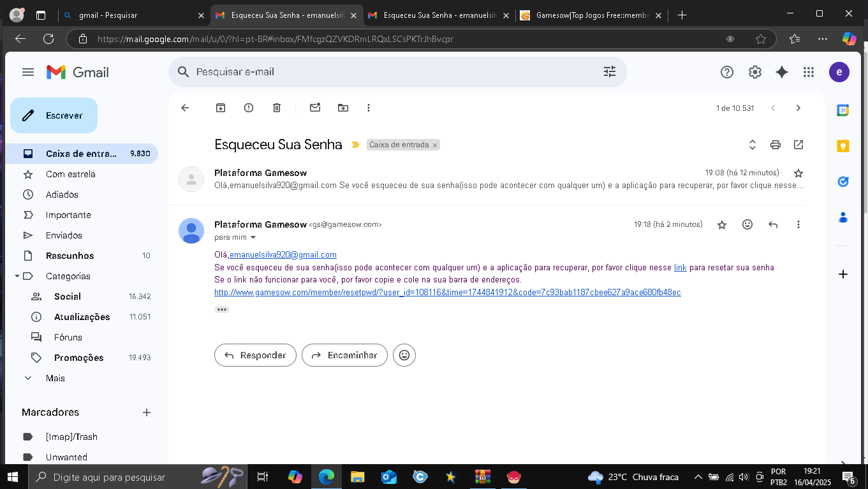Open conversation in a new window
The image size is (868, 489).
tap(798, 145)
